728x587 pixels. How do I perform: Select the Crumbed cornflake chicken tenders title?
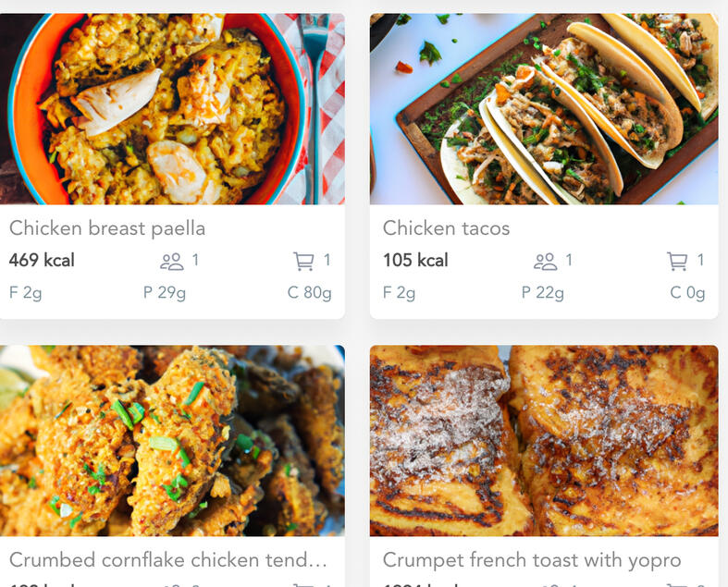point(168,560)
